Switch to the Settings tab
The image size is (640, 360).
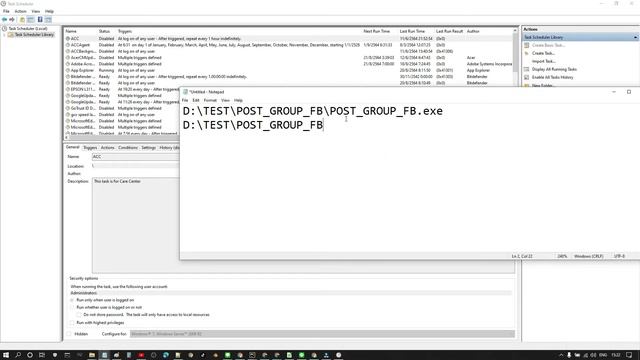click(149, 148)
